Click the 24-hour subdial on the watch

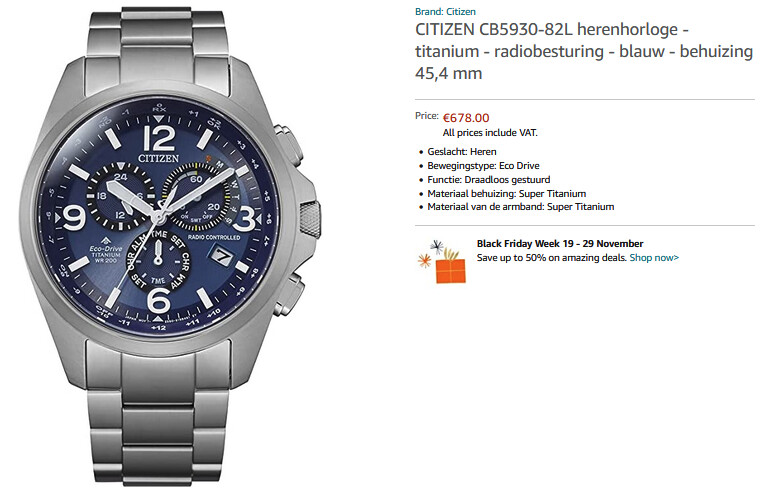(121, 196)
